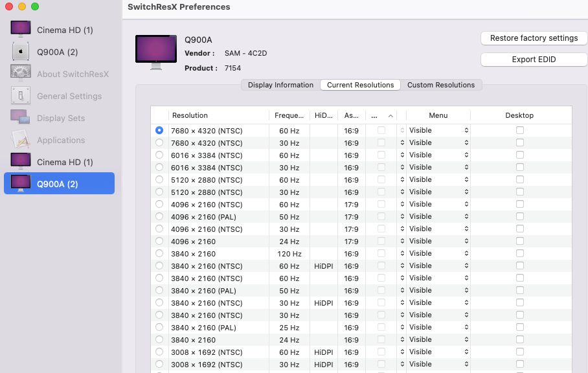Switch to the Custom Resolutions tab

[x=441, y=85]
